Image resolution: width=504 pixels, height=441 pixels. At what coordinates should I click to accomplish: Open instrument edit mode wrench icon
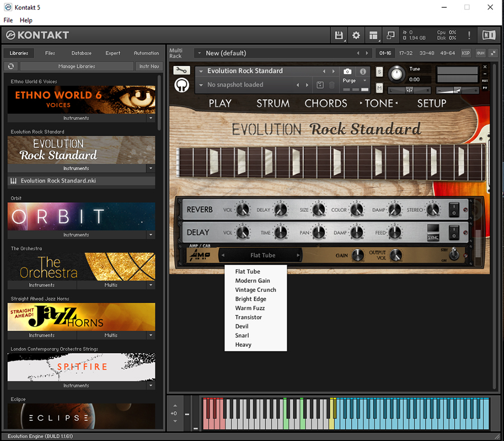click(181, 70)
